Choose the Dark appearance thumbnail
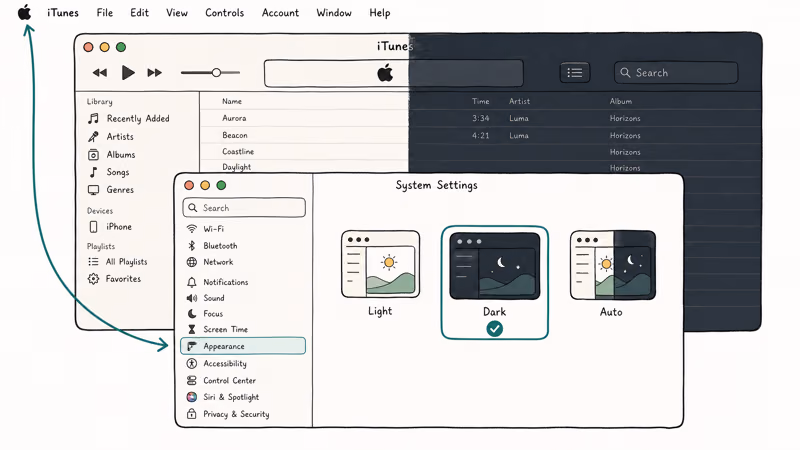This screenshot has height=450, width=800. tap(494, 266)
